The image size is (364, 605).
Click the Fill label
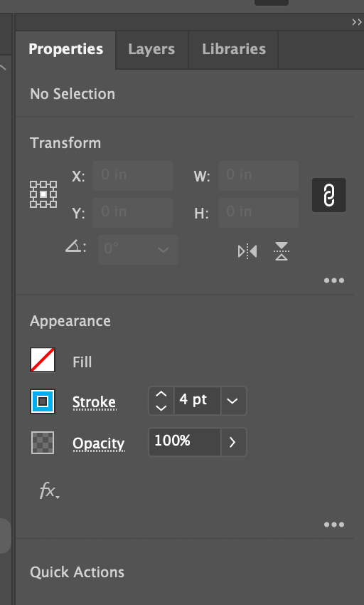(82, 362)
